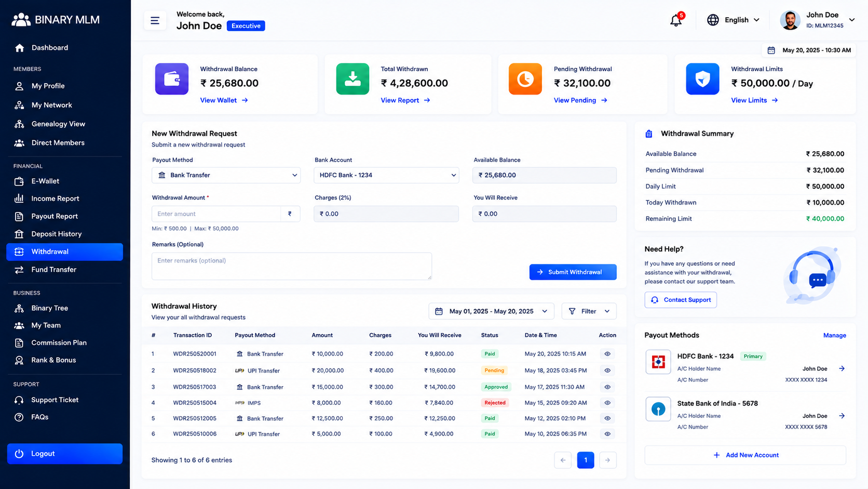Viewport: 868px width, 489px height.
Task: Expand the John Doe user menu chevron
Action: pyautogui.click(x=852, y=20)
